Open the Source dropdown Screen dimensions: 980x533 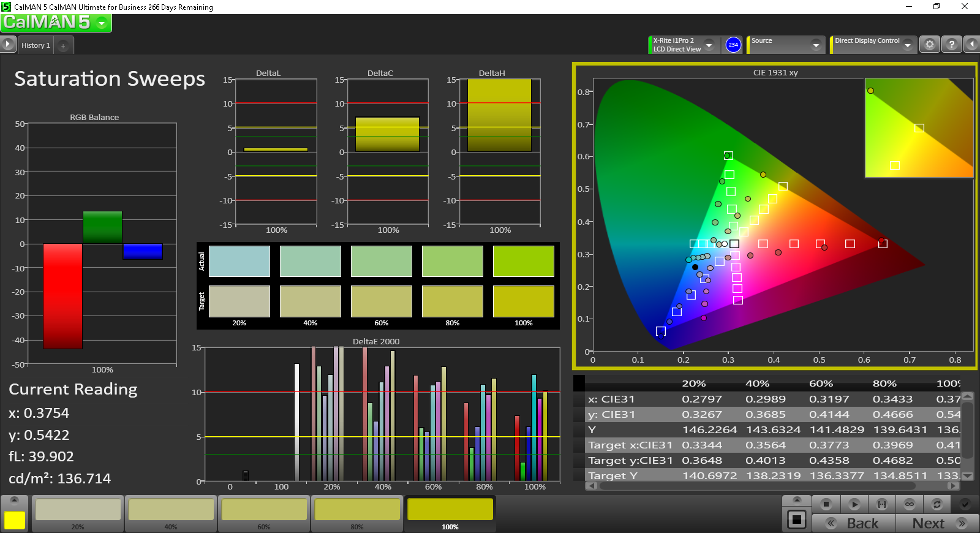(816, 45)
